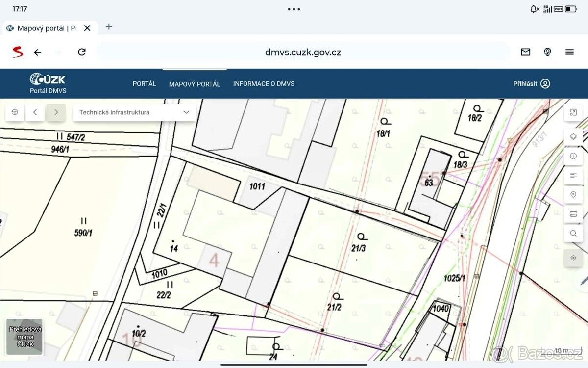588x368 pixels.
Task: Click parcel label 18/3 on the map
Action: [x=460, y=165]
